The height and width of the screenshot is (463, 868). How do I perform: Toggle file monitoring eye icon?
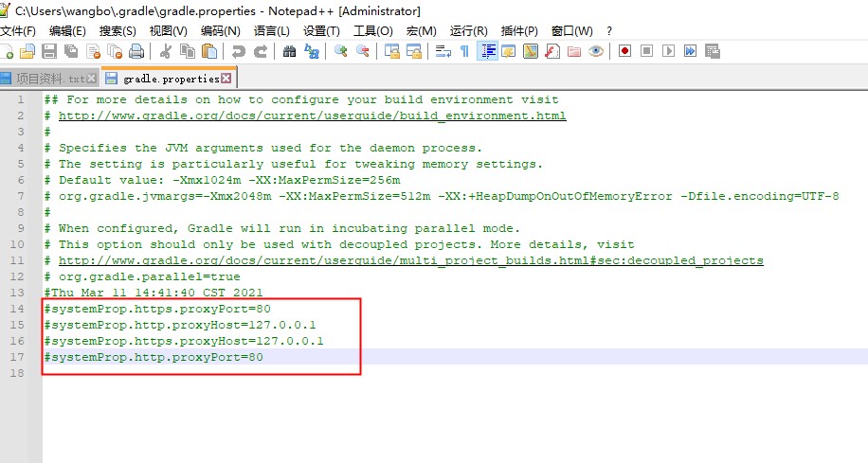(596, 51)
